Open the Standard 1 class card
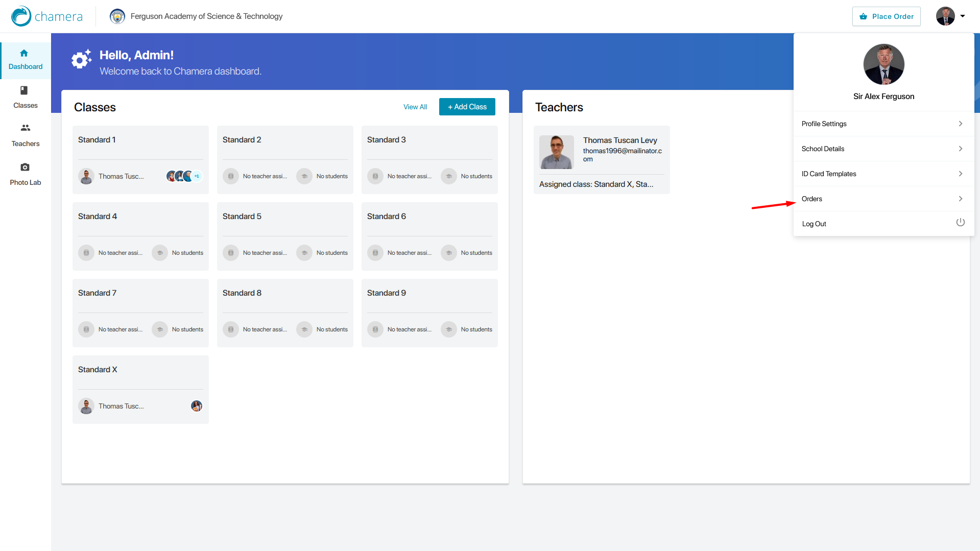The image size is (980, 551). (x=140, y=160)
